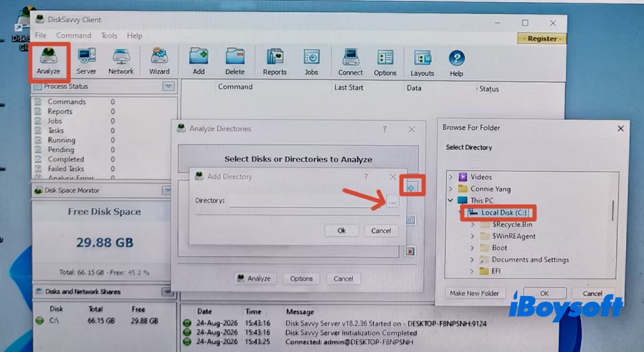Open the Command menu

[x=73, y=35]
